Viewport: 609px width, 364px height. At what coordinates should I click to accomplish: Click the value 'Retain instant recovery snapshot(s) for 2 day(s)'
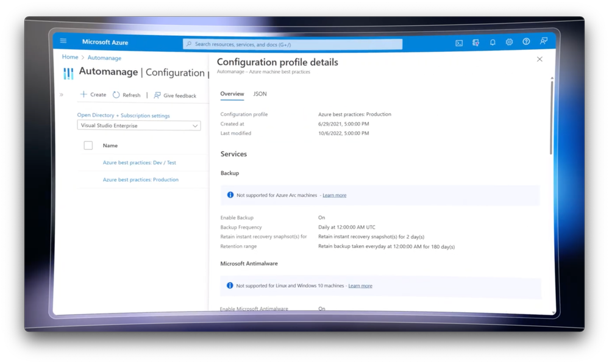click(x=371, y=237)
